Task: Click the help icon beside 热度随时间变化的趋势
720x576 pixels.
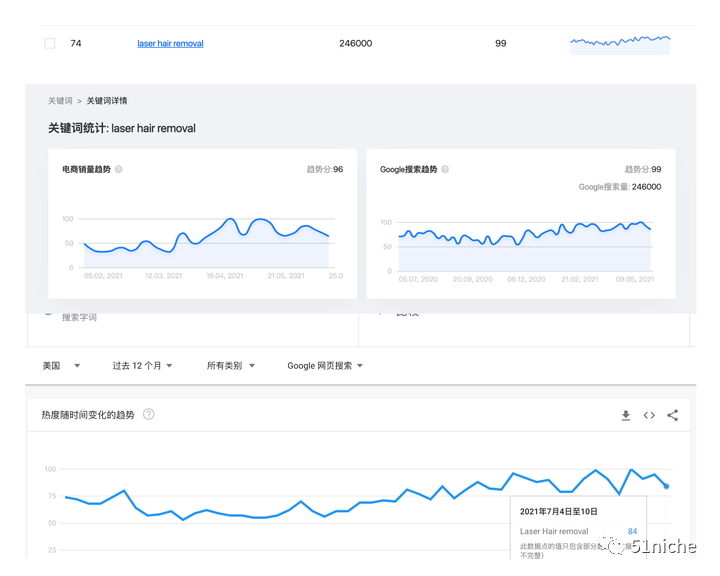Action: pyautogui.click(x=148, y=414)
